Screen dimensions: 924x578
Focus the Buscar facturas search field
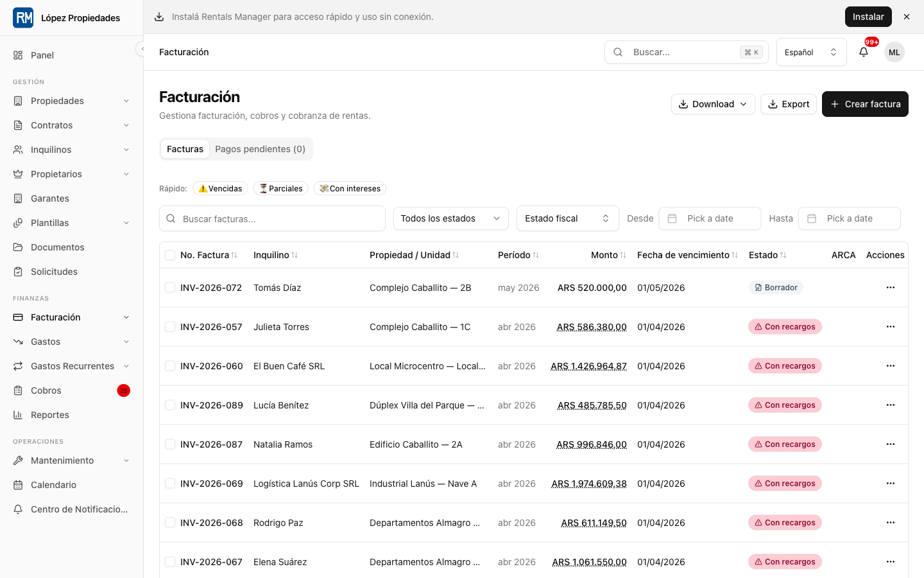pos(272,218)
